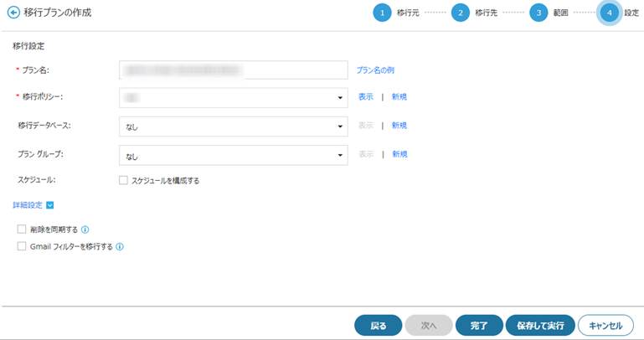Open info icon next to 削除を同期する
The image size is (644, 340).
[x=85, y=229]
